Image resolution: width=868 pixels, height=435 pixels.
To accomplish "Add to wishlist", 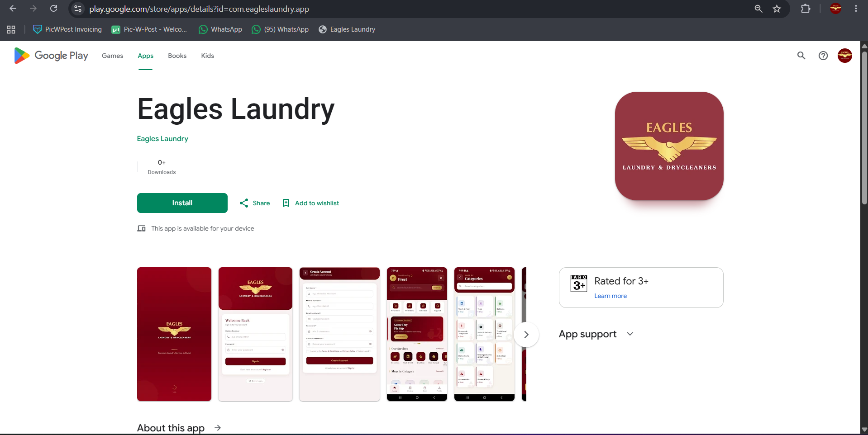I will click(310, 203).
